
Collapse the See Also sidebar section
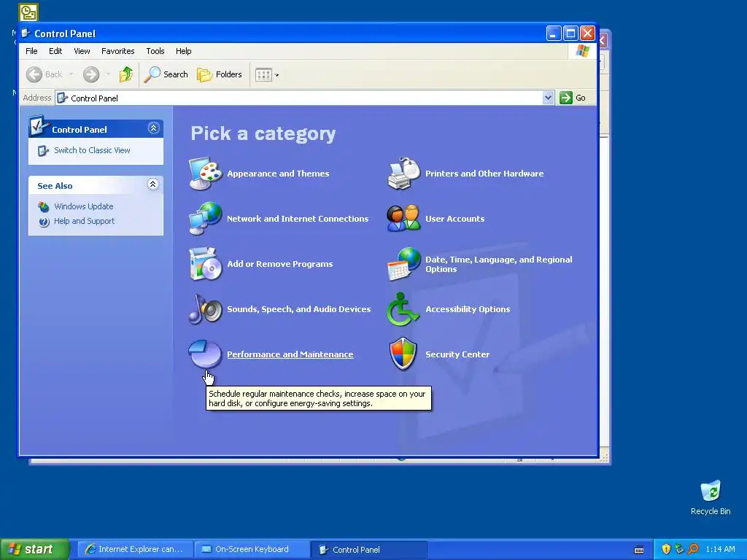pos(153,184)
